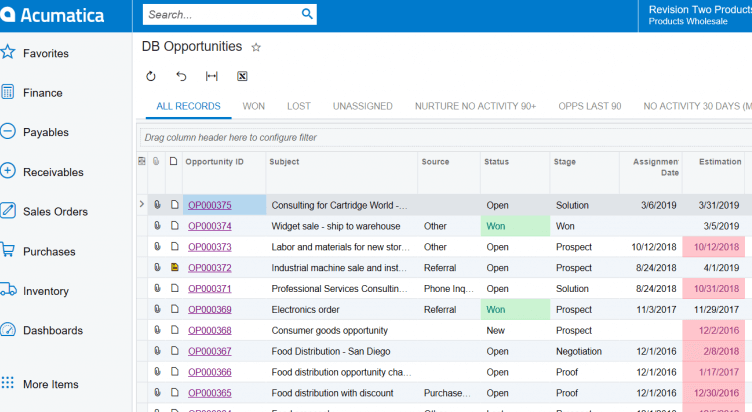
Task: Open opportunity OP000365
Action: point(210,393)
